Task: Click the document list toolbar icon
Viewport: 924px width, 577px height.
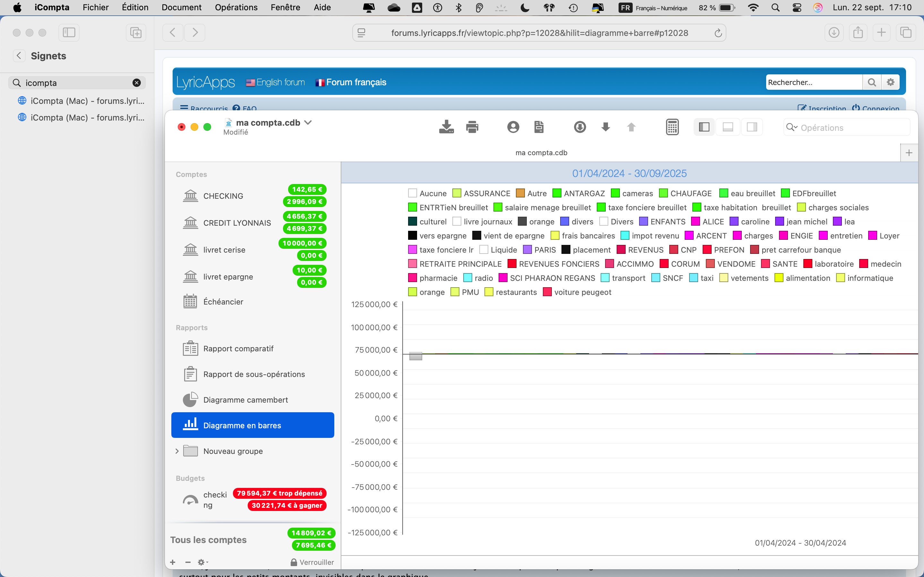Action: pos(539,127)
